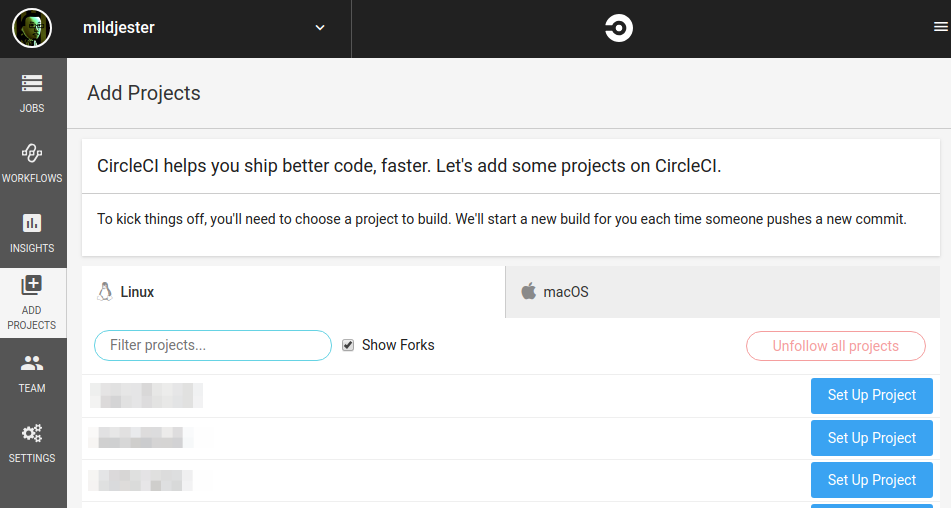
Task: Open the Insights chart icon
Action: coord(32,223)
